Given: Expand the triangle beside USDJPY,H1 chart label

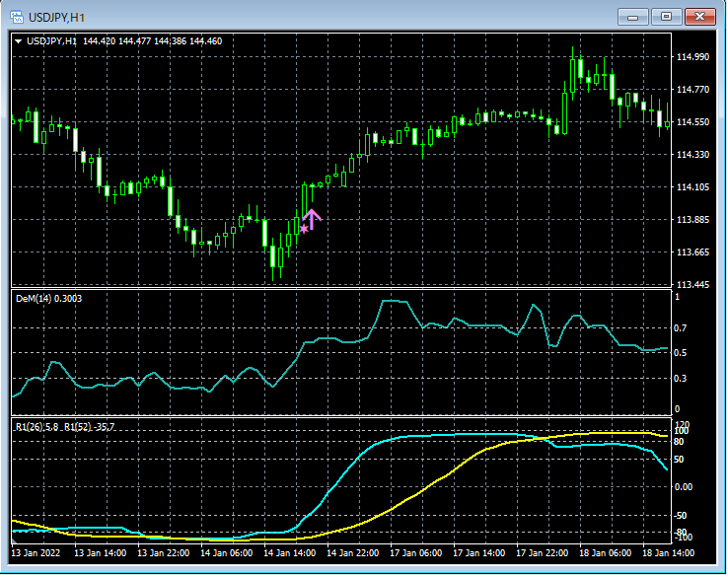Looking at the screenshot, I should click(18, 41).
